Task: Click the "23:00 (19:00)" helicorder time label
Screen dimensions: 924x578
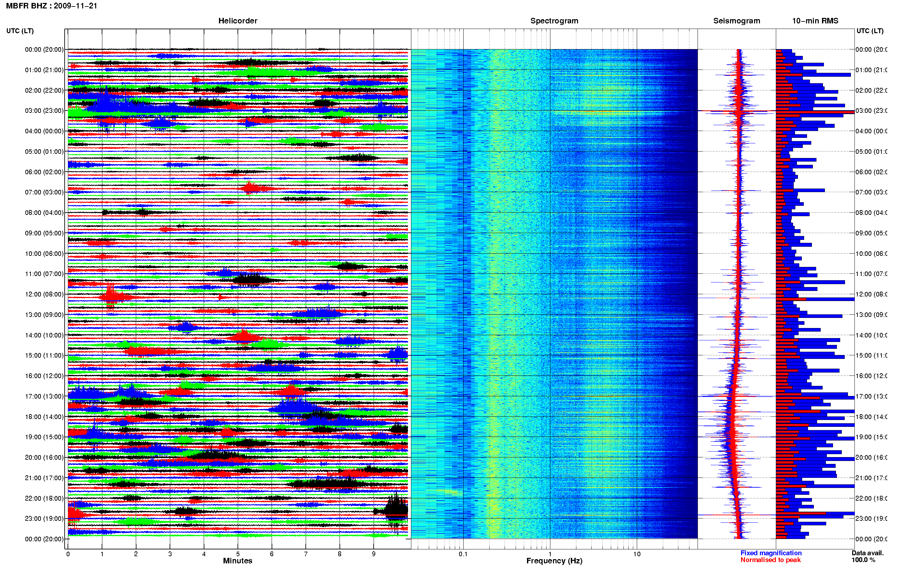Action: [x=44, y=519]
